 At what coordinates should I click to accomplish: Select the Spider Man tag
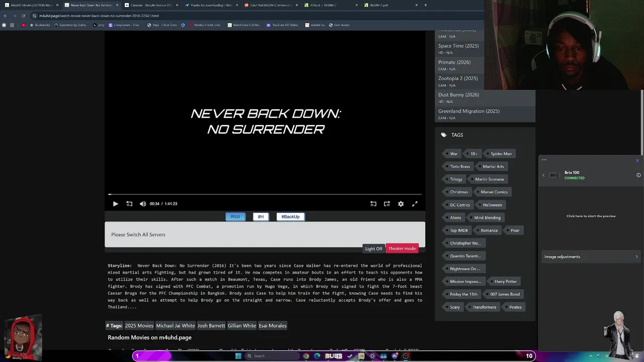click(x=501, y=154)
